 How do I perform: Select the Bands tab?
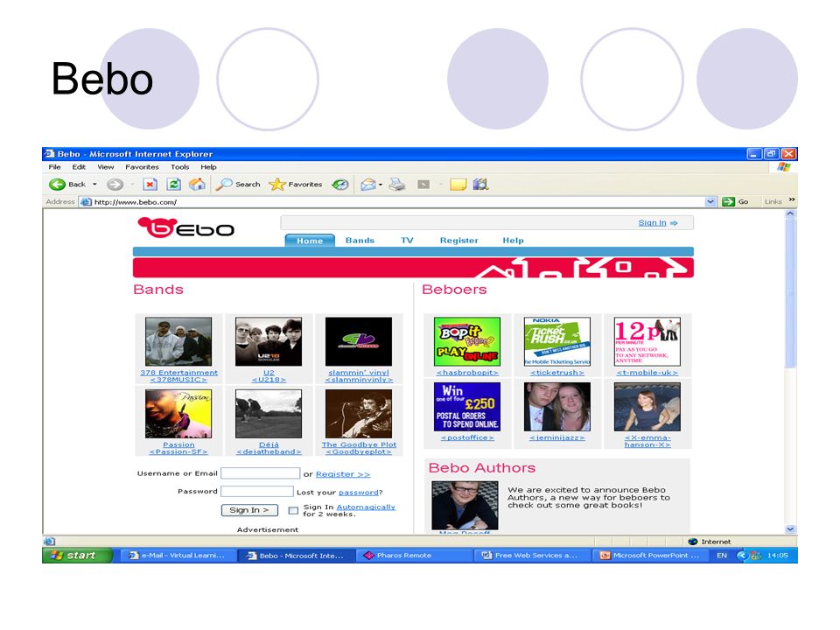click(360, 241)
